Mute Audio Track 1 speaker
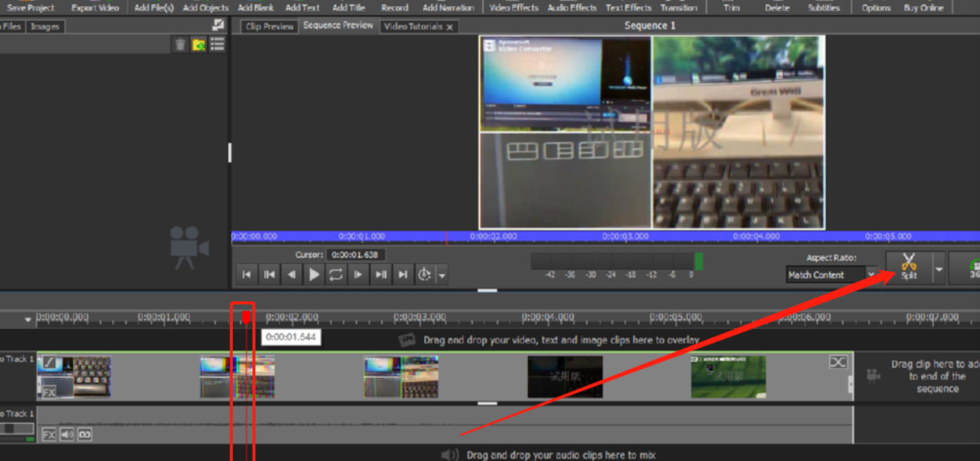Image resolution: width=980 pixels, height=461 pixels. [x=67, y=435]
